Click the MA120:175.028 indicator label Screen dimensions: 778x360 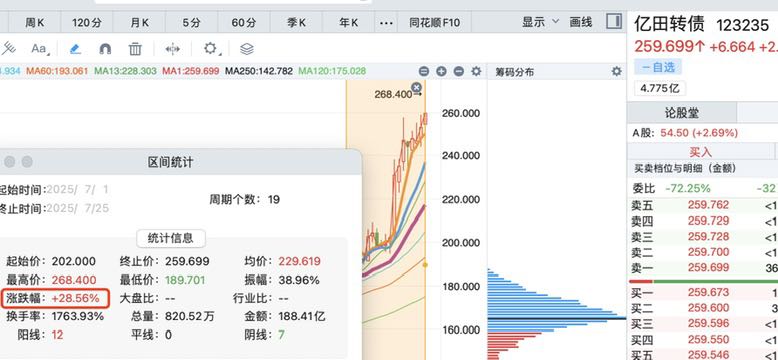pos(332,71)
